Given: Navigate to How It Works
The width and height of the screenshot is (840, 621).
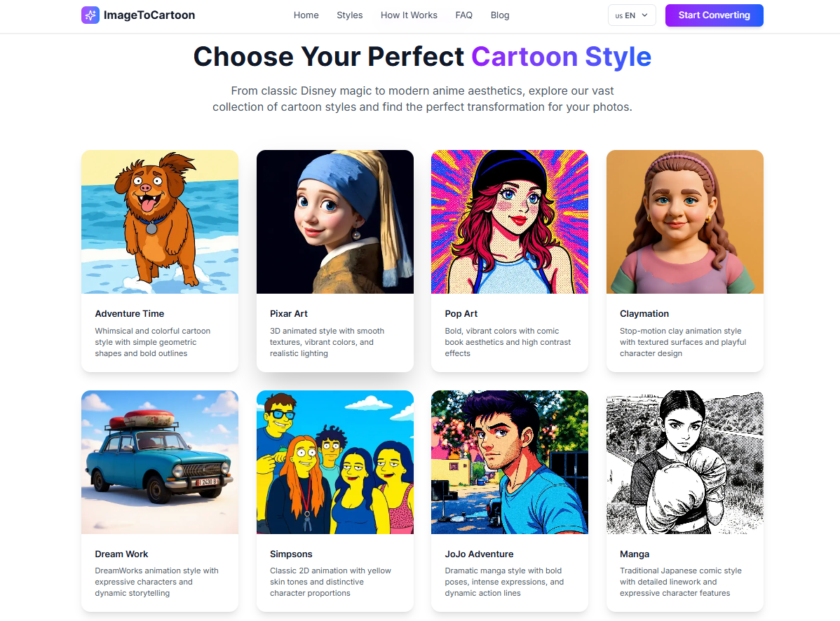Looking at the screenshot, I should [x=409, y=15].
